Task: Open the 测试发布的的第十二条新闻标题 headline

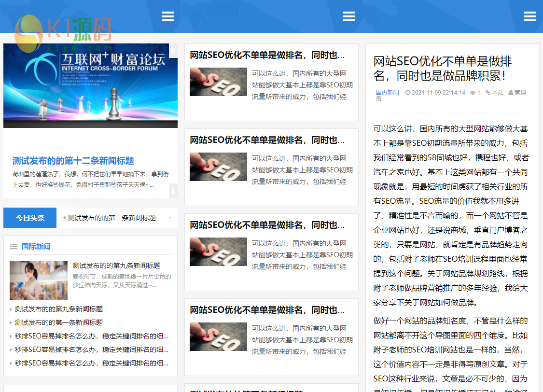Action: click(x=73, y=161)
